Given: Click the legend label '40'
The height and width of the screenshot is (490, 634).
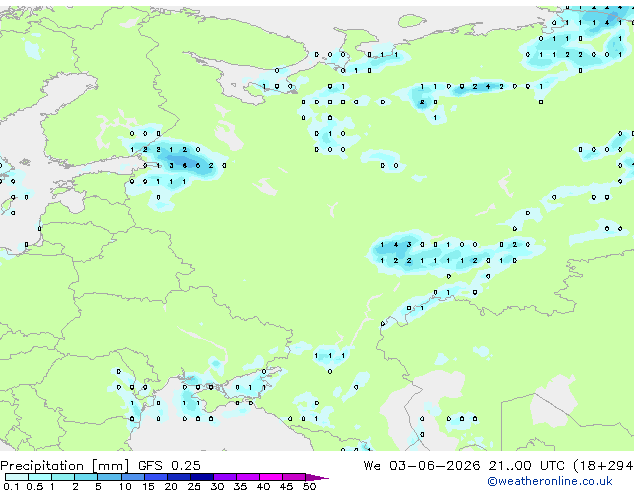Looking at the screenshot, I should pyautogui.click(x=263, y=486).
